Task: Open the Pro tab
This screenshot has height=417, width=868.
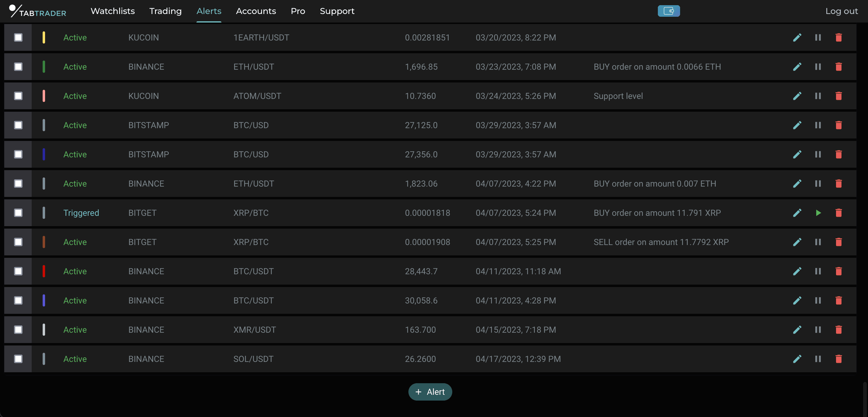Action: click(298, 11)
